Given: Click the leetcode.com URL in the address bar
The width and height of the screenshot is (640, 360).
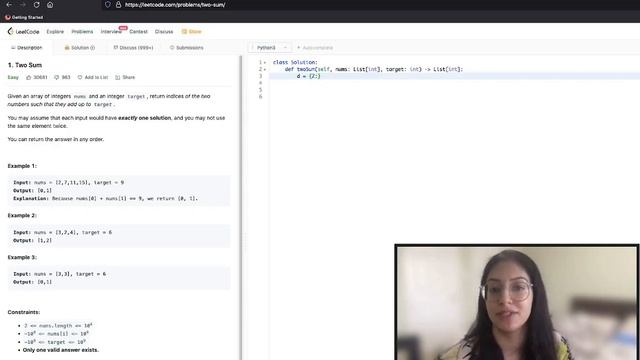Looking at the screenshot, I should point(175,5).
